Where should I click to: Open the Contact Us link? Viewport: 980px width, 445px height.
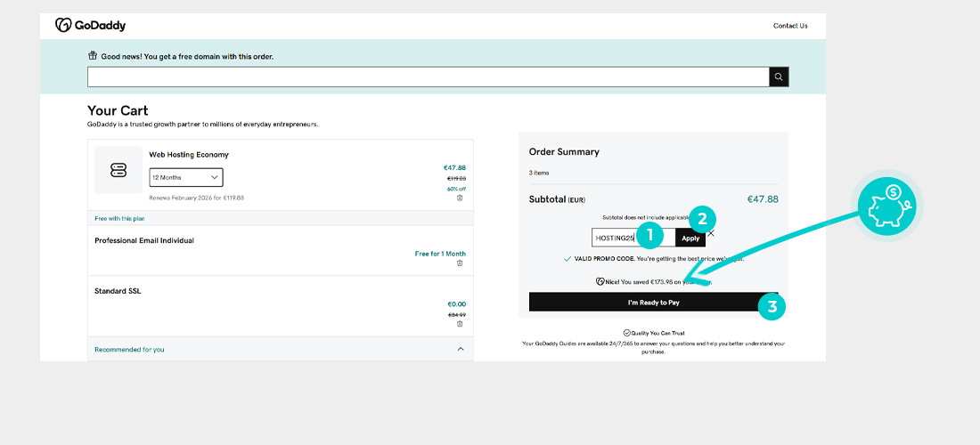coord(790,26)
